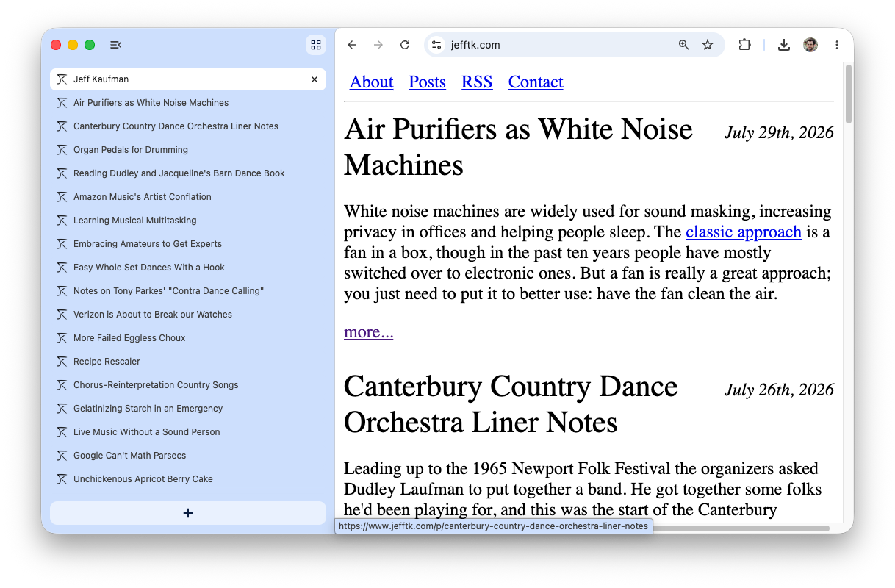Image resolution: width=895 pixels, height=588 pixels.
Task: Switch to Reading Dudley and Jacqueline's Barn Dance Book tab
Action: (188, 173)
